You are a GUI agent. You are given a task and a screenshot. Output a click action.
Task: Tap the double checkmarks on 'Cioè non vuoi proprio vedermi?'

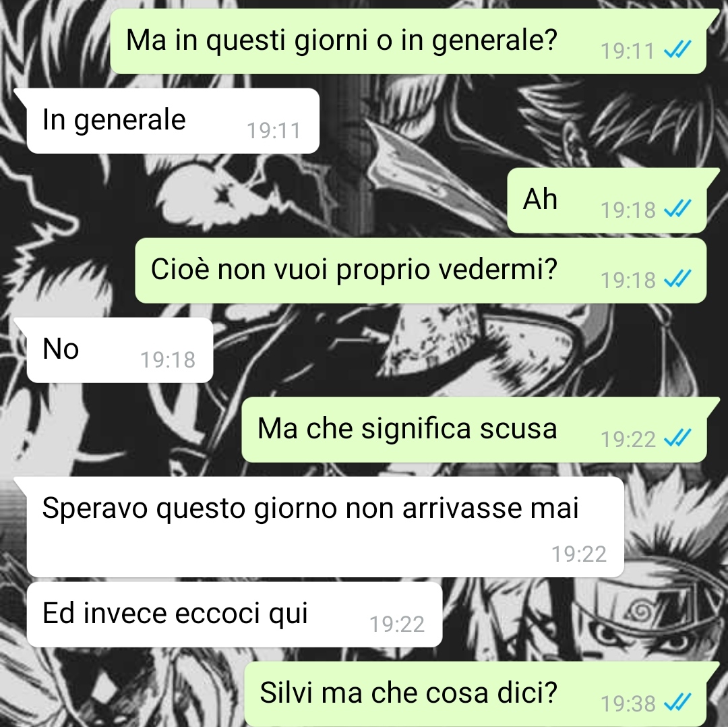point(678,279)
